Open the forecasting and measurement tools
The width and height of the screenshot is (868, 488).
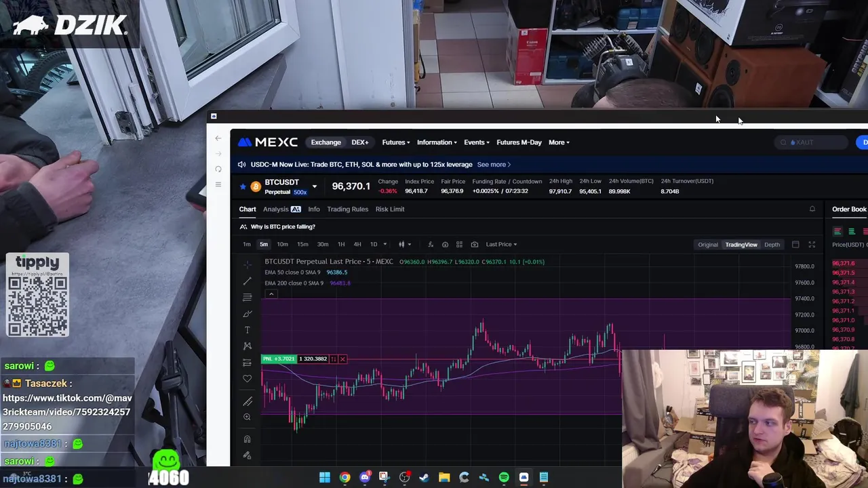pyautogui.click(x=247, y=363)
